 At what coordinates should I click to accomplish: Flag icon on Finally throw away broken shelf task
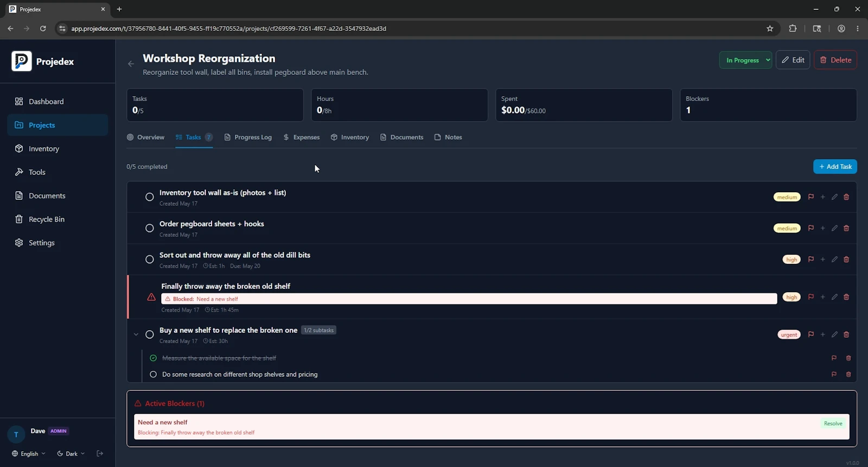(x=811, y=297)
